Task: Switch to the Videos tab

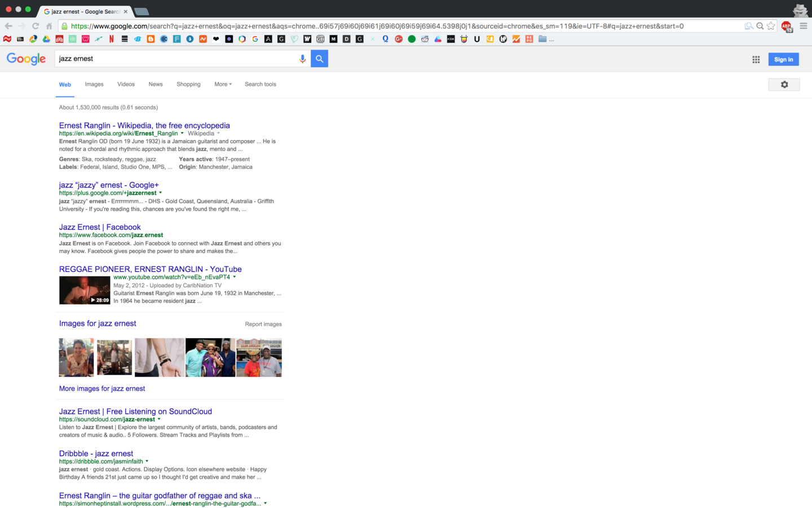Action: [126, 84]
